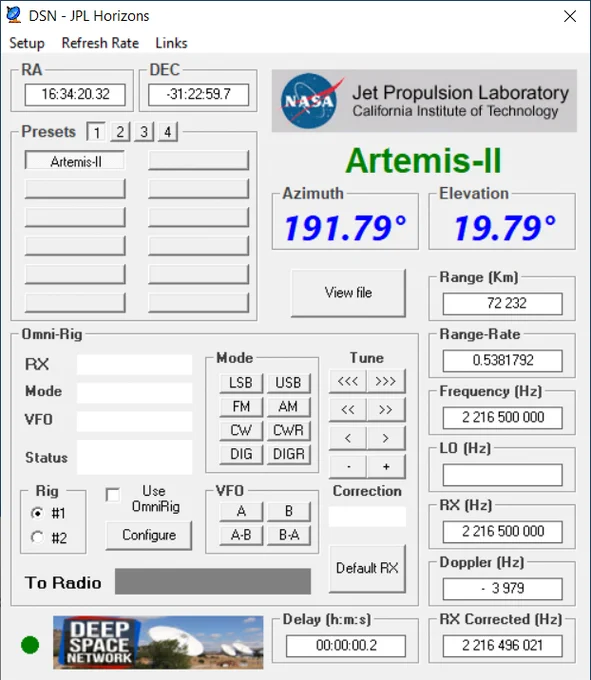Click the Range-Rate field
The height and width of the screenshot is (680, 591).
503,360
